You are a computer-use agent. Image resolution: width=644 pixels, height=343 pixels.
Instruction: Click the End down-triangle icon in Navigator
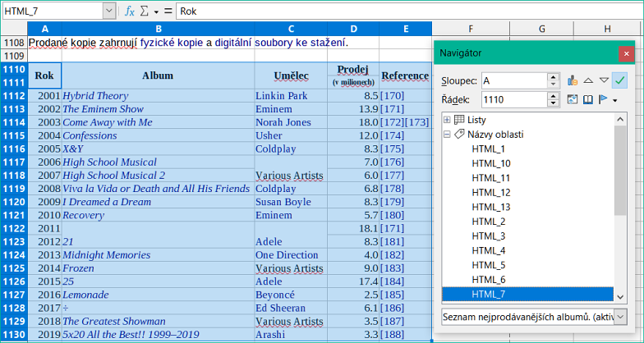[x=604, y=80]
